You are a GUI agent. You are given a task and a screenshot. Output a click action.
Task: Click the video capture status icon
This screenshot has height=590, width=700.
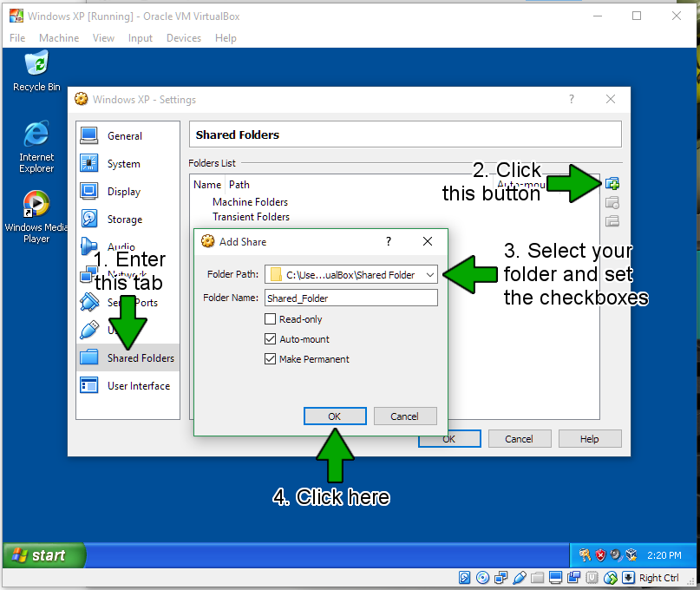tap(573, 578)
